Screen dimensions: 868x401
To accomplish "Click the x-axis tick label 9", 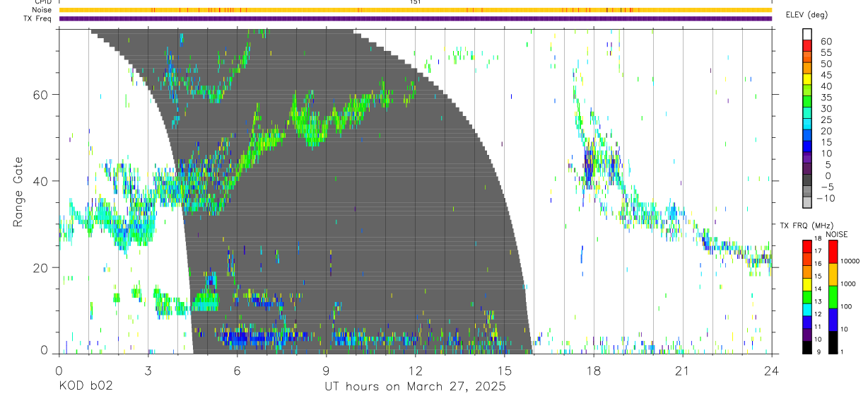I will [326, 370].
